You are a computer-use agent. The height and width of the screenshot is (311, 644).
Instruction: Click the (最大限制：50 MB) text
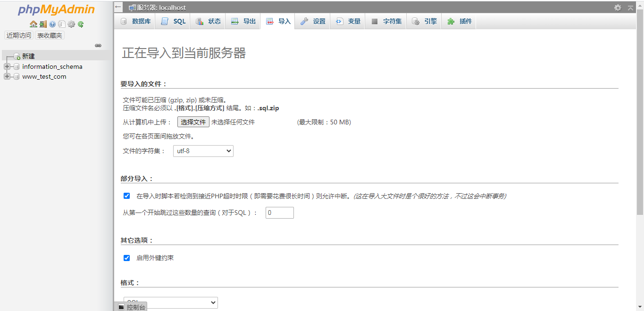click(324, 122)
